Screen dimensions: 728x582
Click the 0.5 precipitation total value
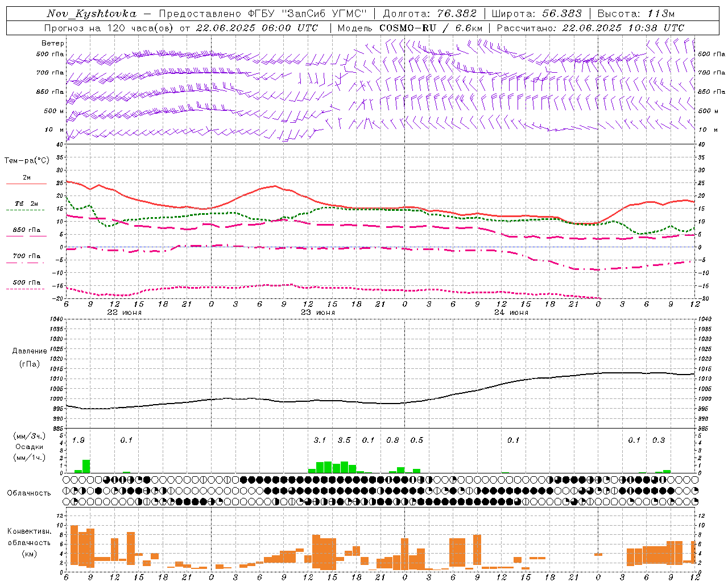[x=417, y=440]
